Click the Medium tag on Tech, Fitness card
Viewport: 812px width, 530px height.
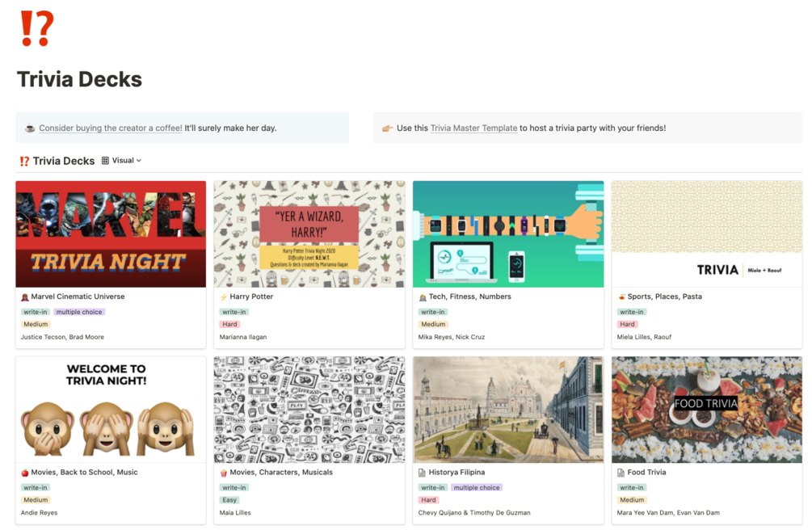433,324
